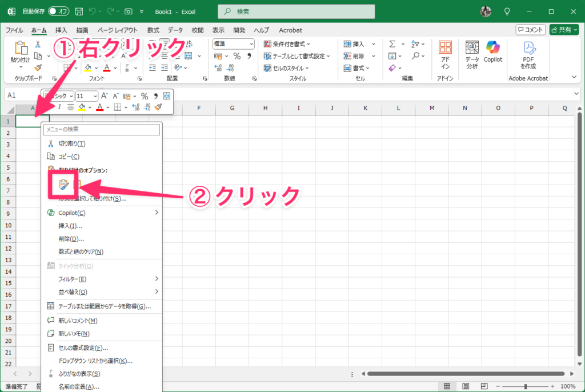This screenshot has width=585, height=392.
Task: Switch to Page Layout view in the status bar
Action: click(466, 386)
